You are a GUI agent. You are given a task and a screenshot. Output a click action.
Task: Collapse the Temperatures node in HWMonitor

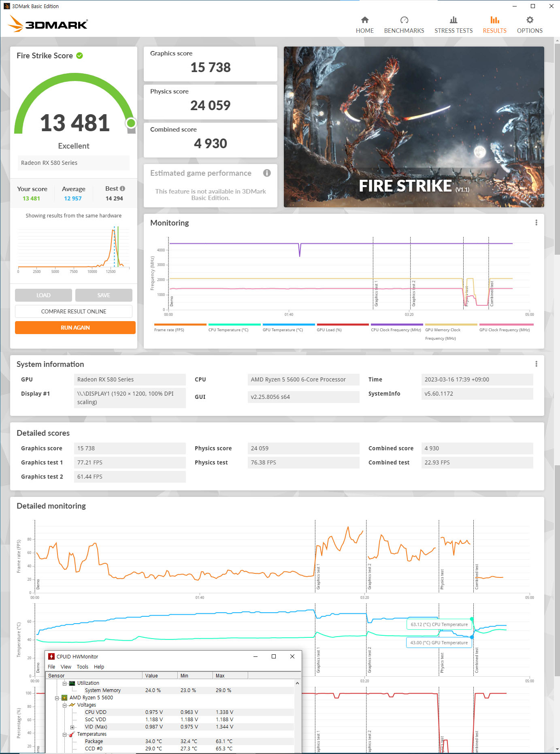(x=64, y=734)
